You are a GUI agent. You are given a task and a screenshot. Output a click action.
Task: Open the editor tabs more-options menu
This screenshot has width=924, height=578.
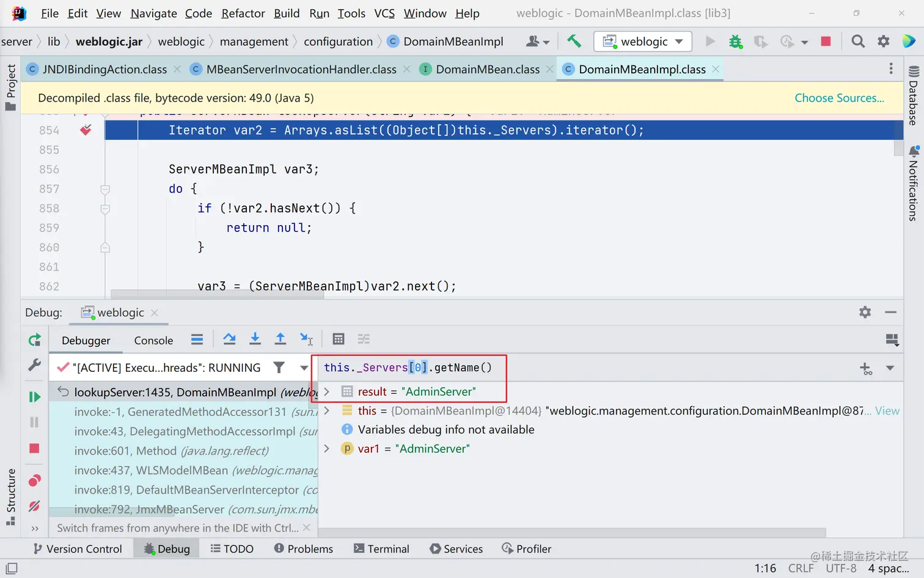(x=891, y=69)
